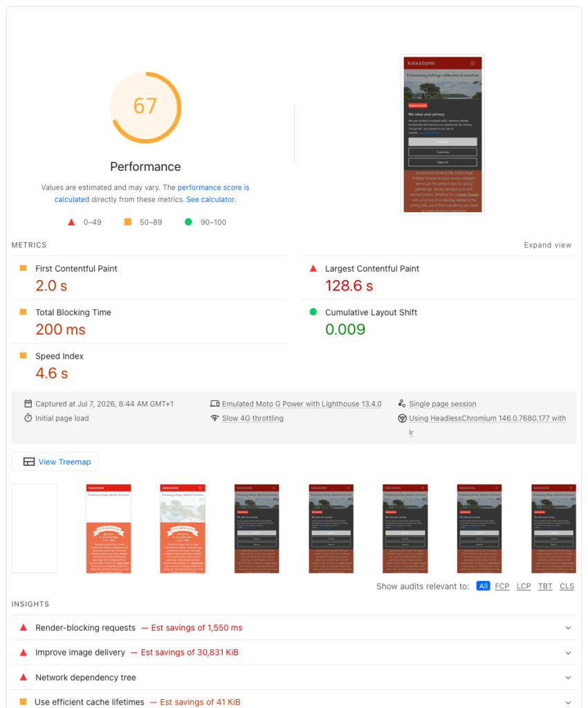Click the first blank filmstrip frame
Screen dimensions: 588x708
coord(35,528)
